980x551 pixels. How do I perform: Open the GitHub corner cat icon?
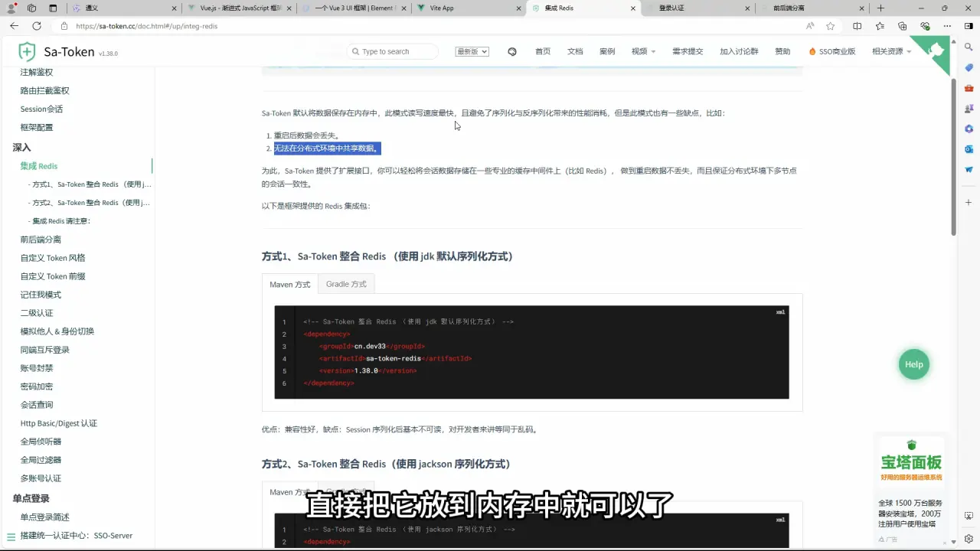[x=937, y=51]
